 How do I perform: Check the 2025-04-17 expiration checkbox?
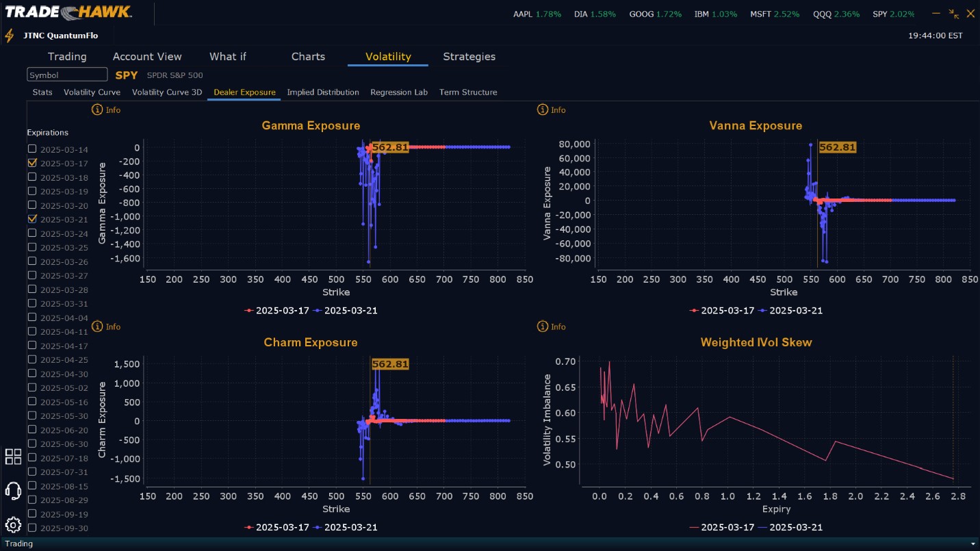(32, 346)
